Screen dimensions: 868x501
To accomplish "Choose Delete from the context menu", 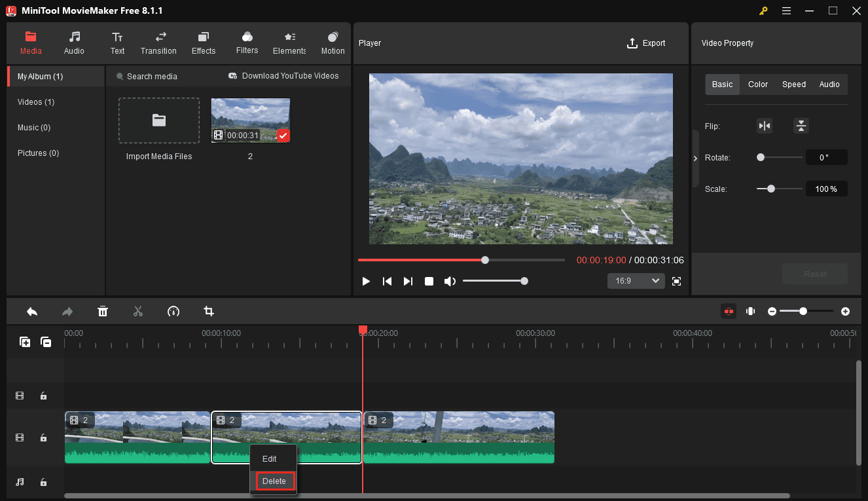I will point(274,481).
